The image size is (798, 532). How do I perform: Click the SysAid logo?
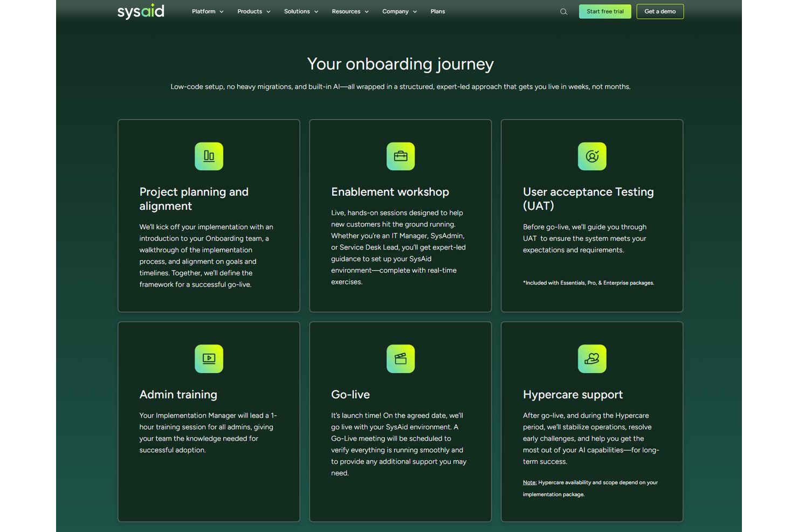pos(141,11)
